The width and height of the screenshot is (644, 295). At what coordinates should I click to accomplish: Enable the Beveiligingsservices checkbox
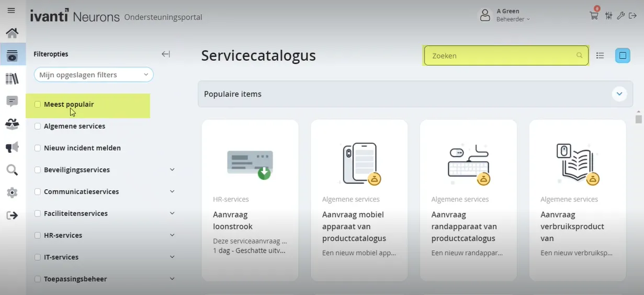38,170
